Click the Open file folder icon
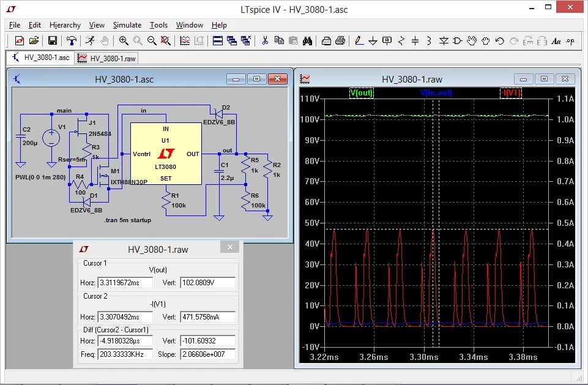Image resolution: width=588 pixels, height=385 pixels. [34, 40]
